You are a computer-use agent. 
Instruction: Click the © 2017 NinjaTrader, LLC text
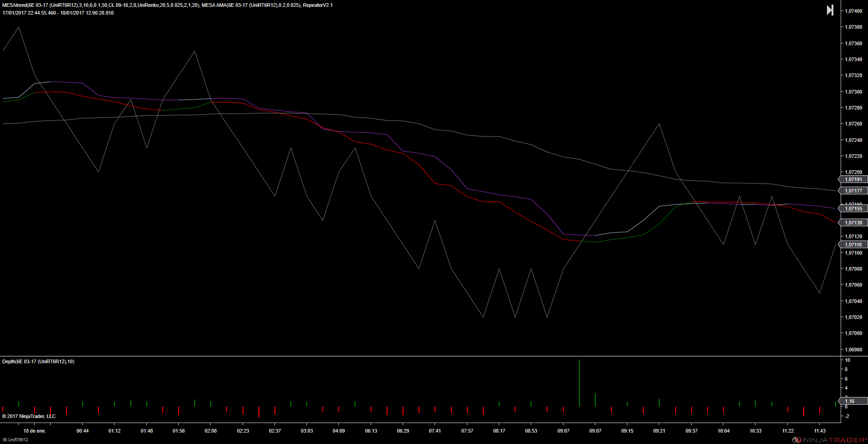[29, 416]
